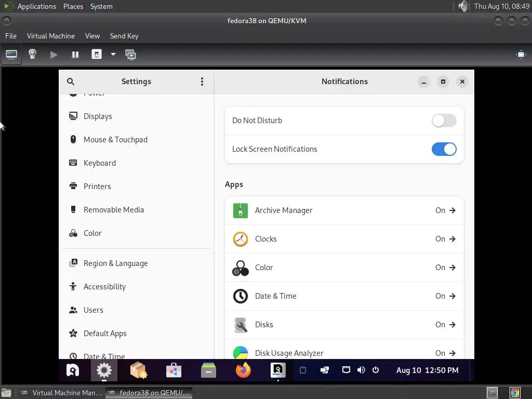This screenshot has width=532, height=399.
Task: Click the Fedora start menu icon in guest taskbar
Action: (x=73, y=370)
